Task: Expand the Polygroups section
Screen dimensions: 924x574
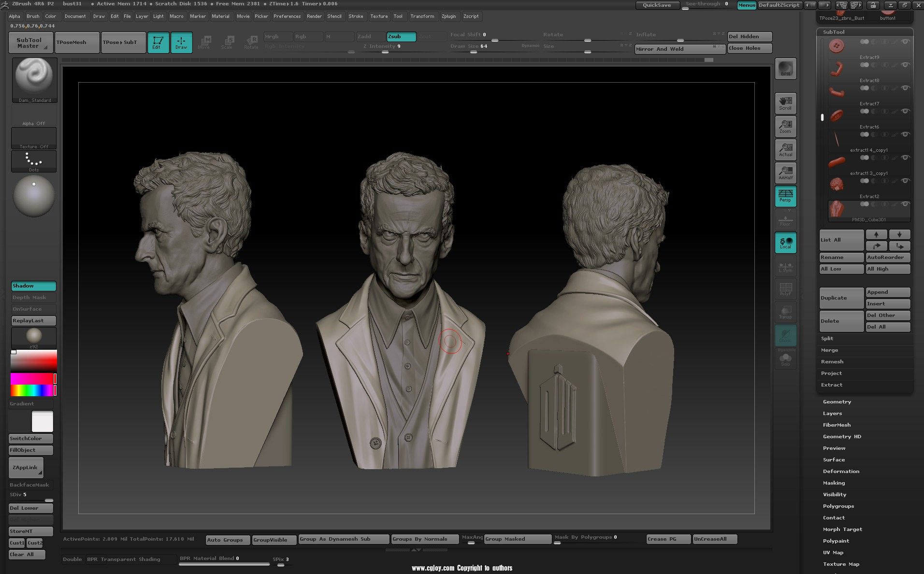Action: [838, 506]
